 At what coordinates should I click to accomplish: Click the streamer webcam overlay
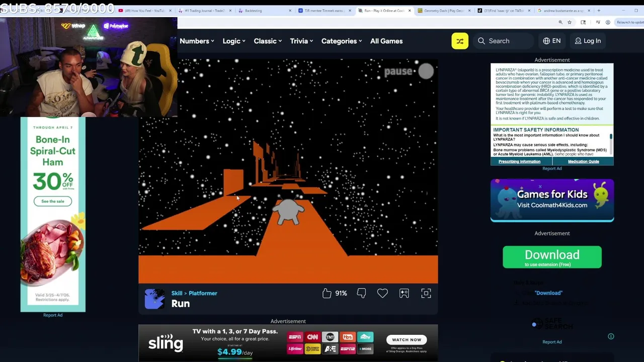(x=89, y=67)
